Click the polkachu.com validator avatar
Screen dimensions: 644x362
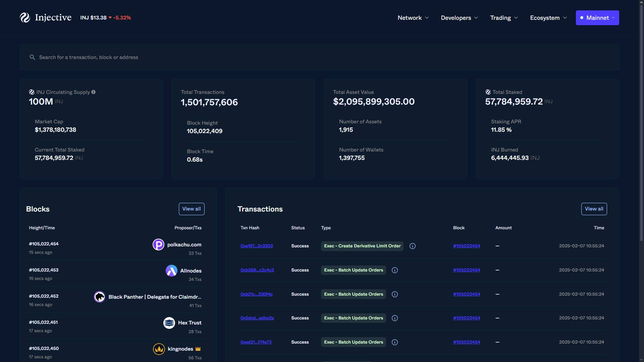pyautogui.click(x=158, y=245)
